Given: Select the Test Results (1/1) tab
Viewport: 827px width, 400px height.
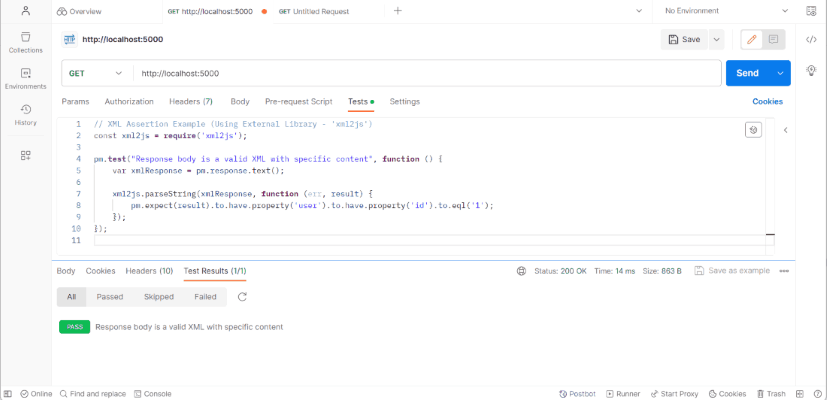Looking at the screenshot, I should pos(215,271).
